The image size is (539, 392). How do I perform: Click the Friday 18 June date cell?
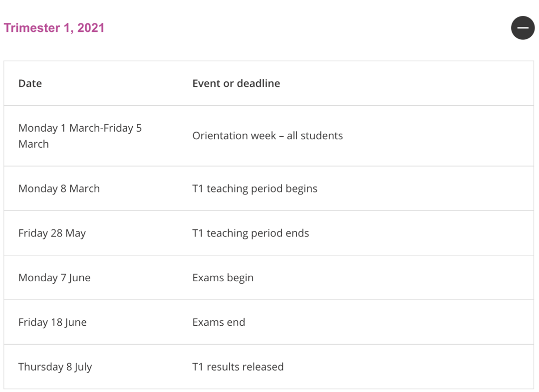pos(52,322)
